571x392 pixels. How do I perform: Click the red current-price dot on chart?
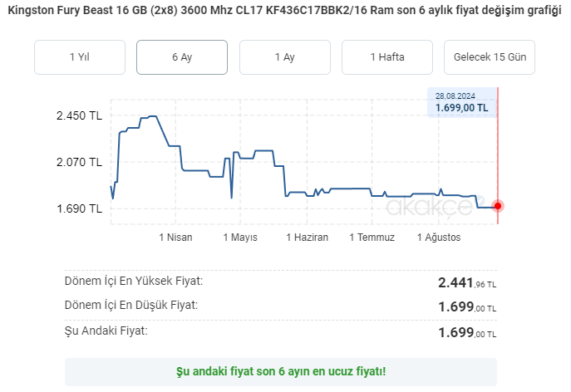[x=498, y=206]
